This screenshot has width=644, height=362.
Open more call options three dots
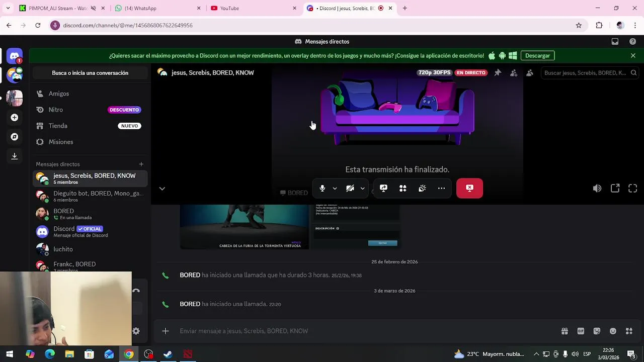click(441, 188)
